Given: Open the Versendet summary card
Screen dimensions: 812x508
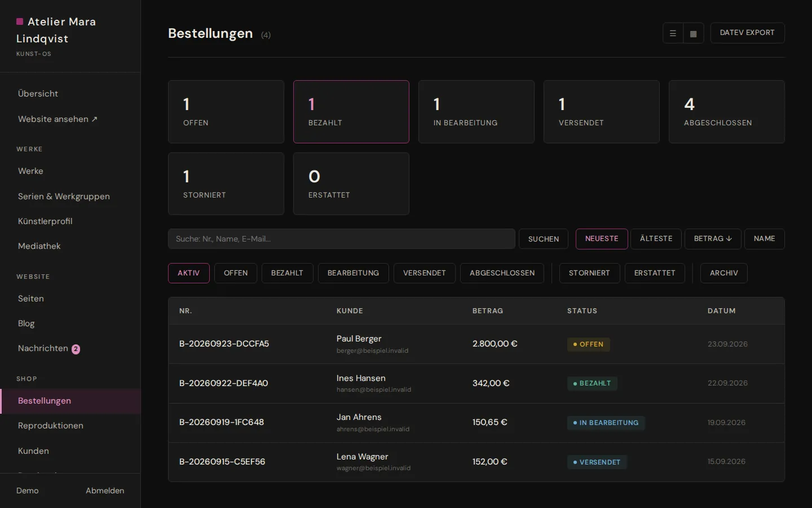Looking at the screenshot, I should point(602,112).
